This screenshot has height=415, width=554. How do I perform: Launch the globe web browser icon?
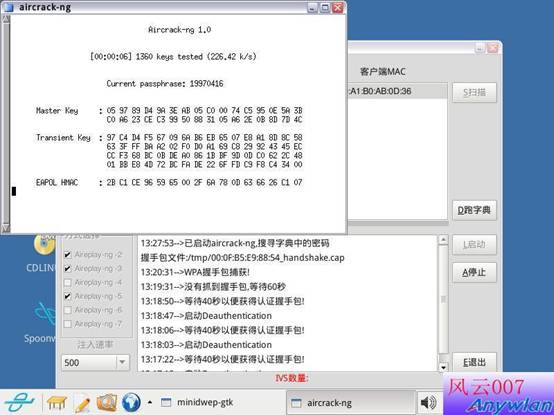tap(131, 403)
